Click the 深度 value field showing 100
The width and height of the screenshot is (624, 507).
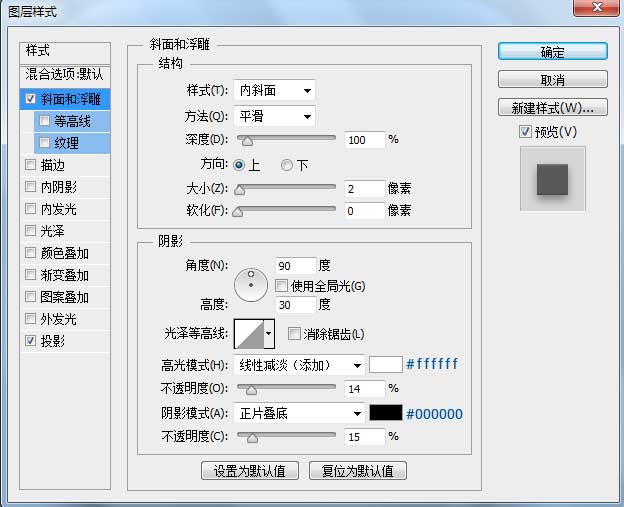click(x=365, y=140)
